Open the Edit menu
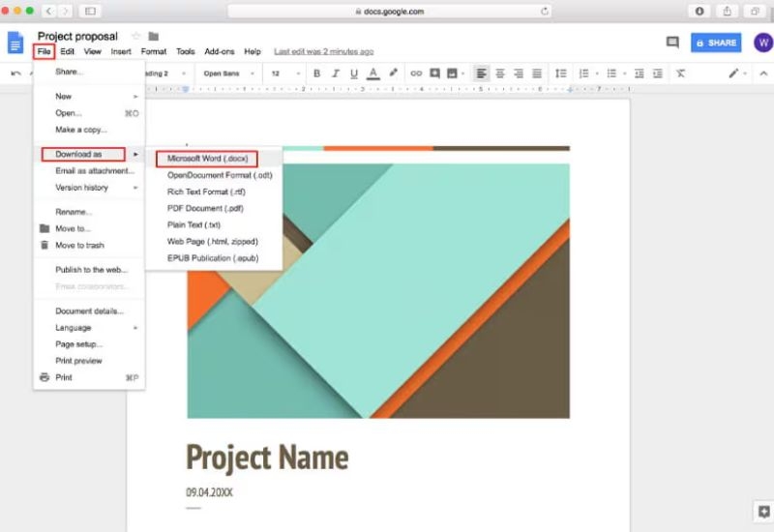 click(x=67, y=51)
